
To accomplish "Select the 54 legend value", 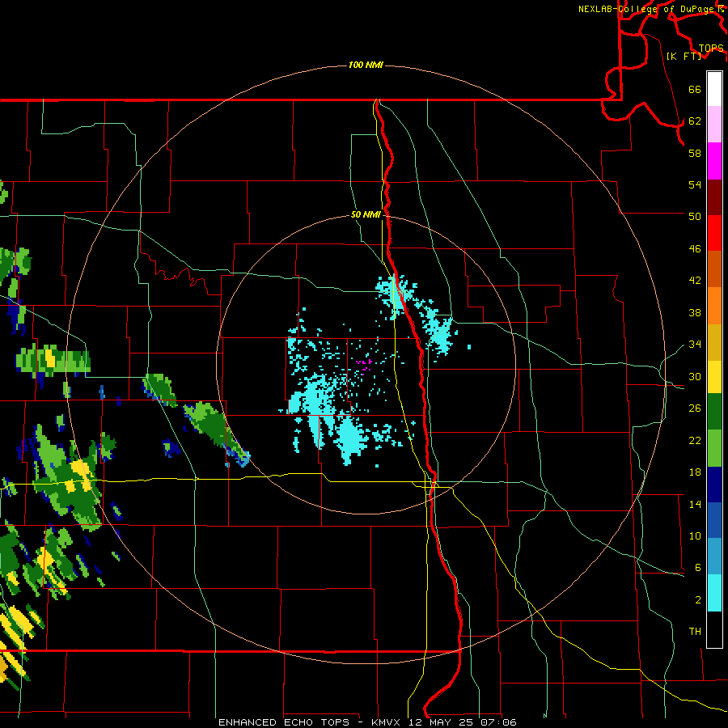I will [x=695, y=184].
